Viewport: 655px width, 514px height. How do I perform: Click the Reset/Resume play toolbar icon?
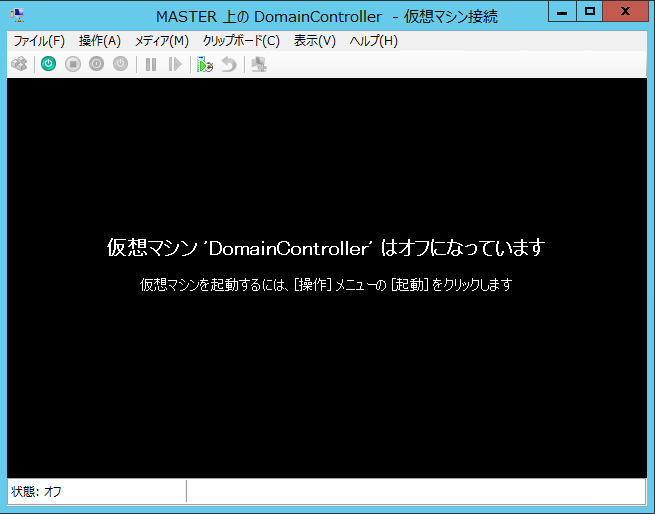click(175, 64)
